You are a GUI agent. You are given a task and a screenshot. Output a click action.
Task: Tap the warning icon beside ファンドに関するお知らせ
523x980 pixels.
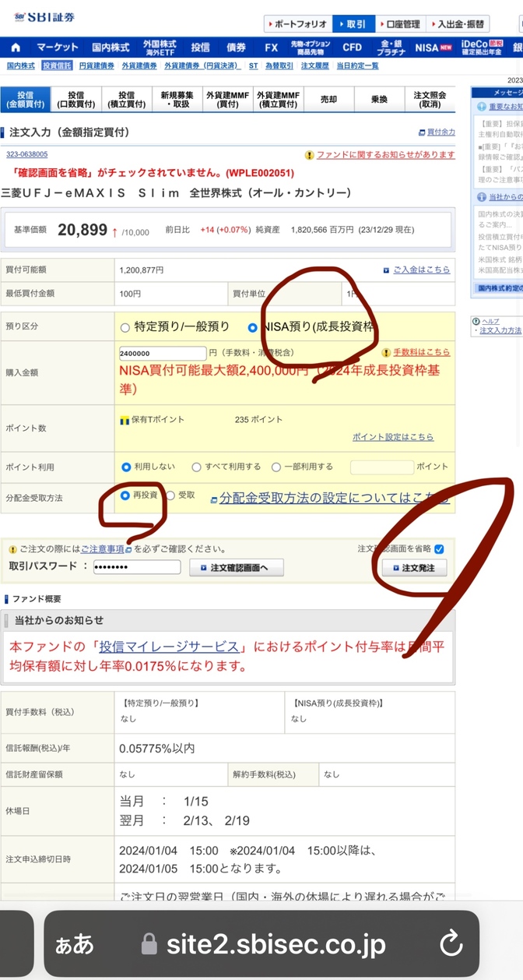click(310, 155)
